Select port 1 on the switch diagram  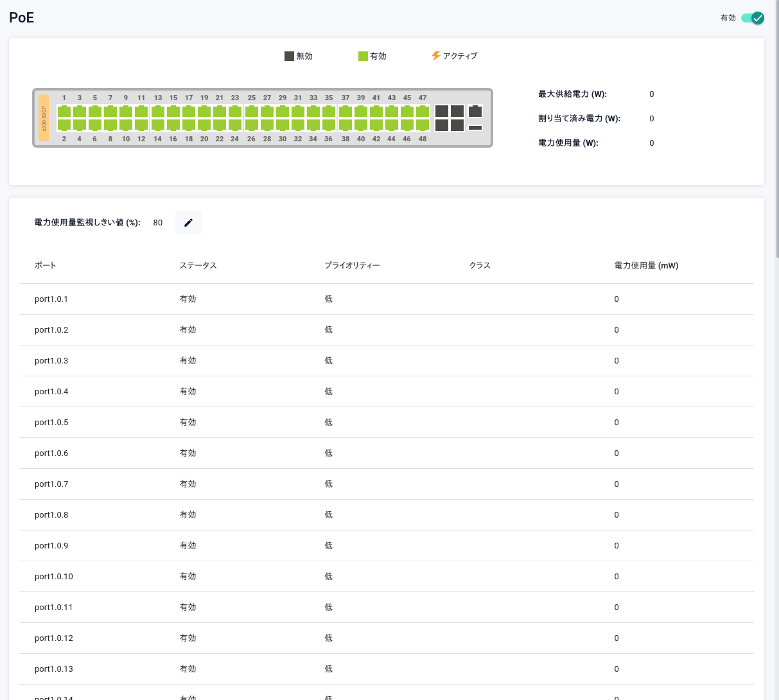pos(64,111)
